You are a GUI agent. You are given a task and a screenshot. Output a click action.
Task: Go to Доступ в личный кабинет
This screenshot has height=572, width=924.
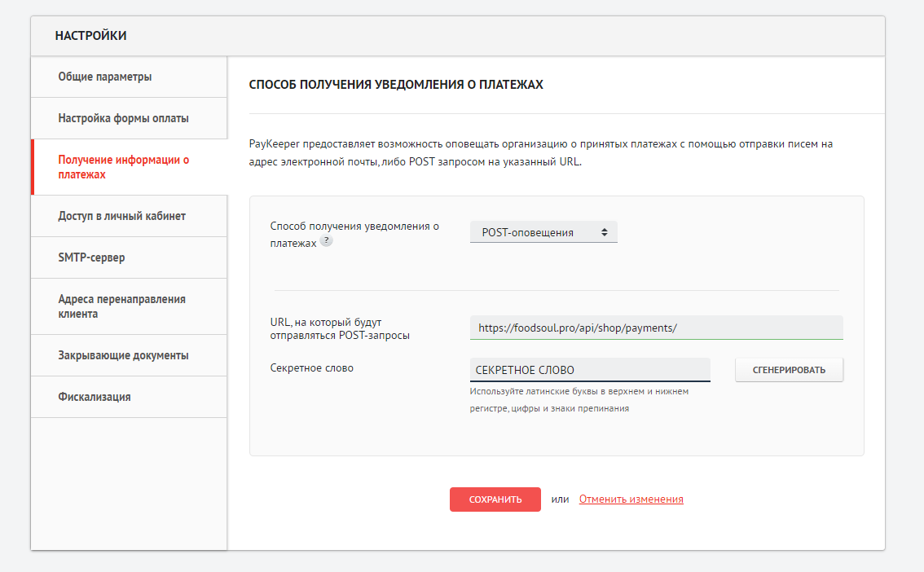coord(121,216)
